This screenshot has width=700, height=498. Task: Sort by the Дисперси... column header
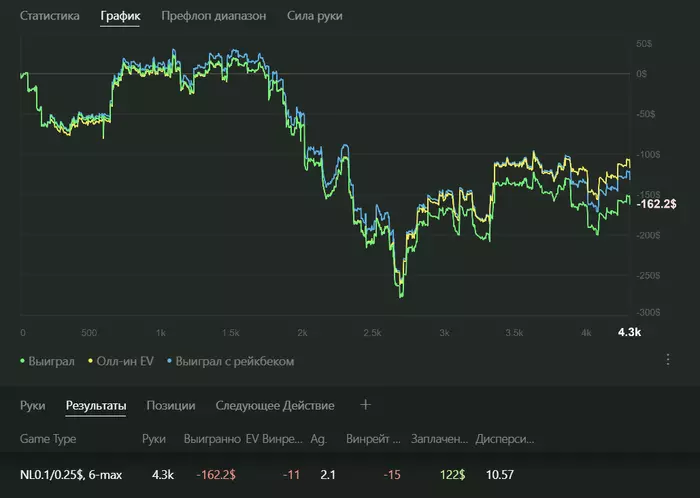pyautogui.click(x=504, y=439)
